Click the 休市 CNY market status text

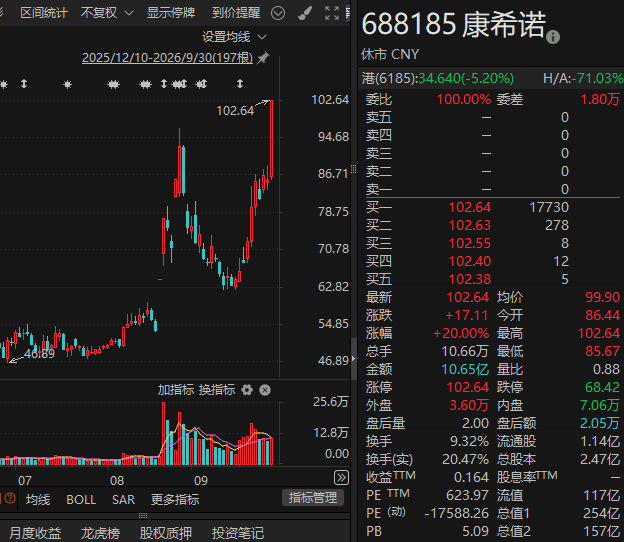390,55
